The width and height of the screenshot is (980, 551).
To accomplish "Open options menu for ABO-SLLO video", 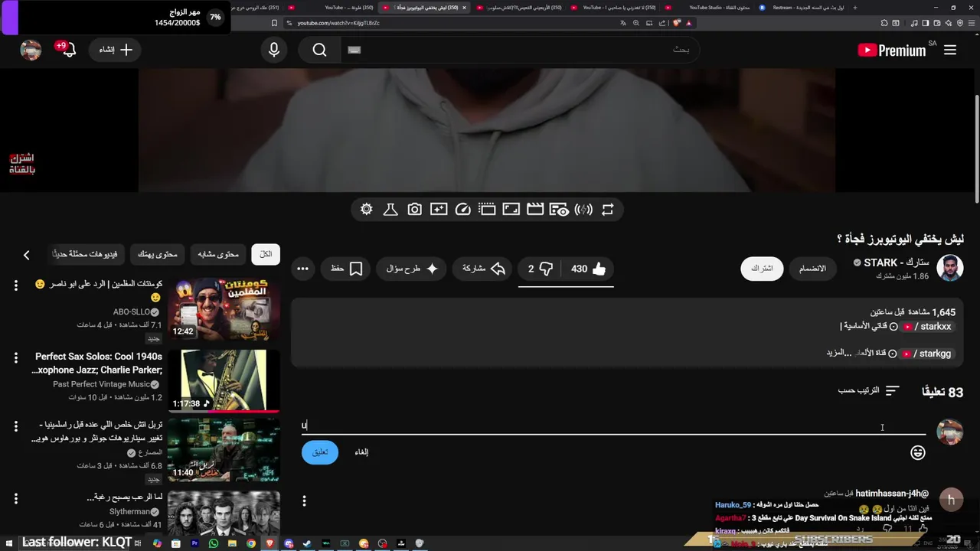I will pos(15,285).
